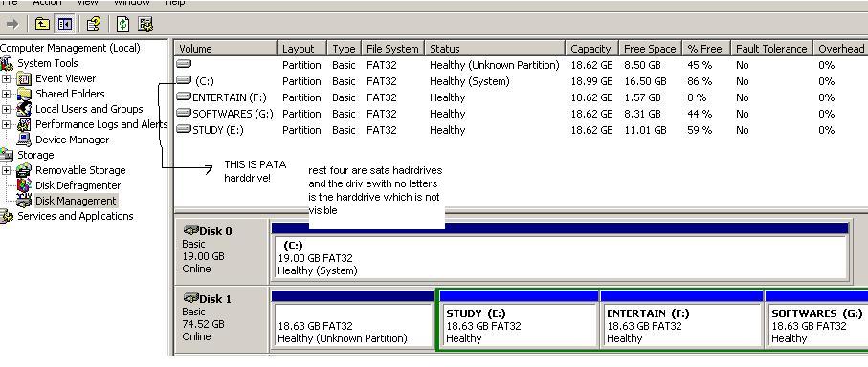This screenshot has height=367, width=868.
Task: Select the SOFTWARES (G:) partition block on Disk 1
Action: pos(816,320)
